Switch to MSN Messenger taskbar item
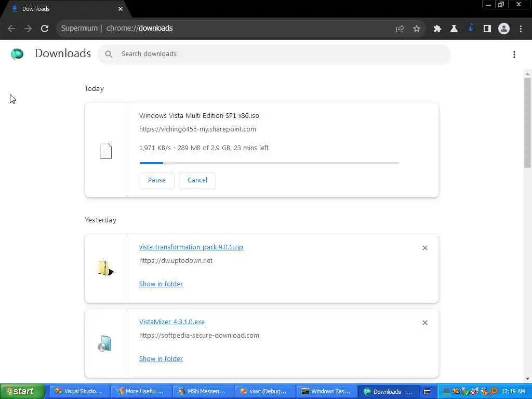 coord(203,391)
